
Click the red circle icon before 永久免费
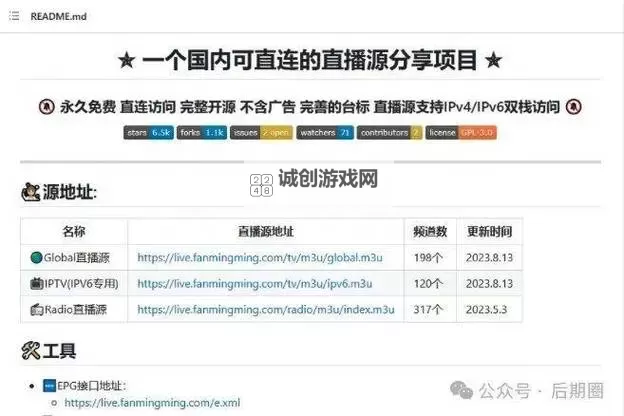point(47,107)
